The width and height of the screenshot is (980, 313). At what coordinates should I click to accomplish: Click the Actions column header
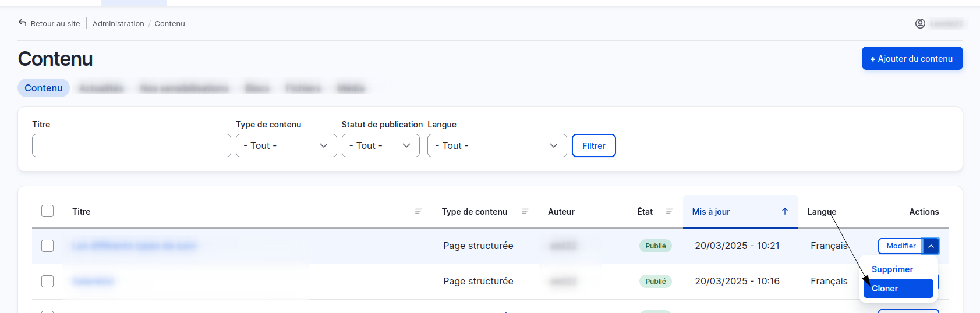924,212
